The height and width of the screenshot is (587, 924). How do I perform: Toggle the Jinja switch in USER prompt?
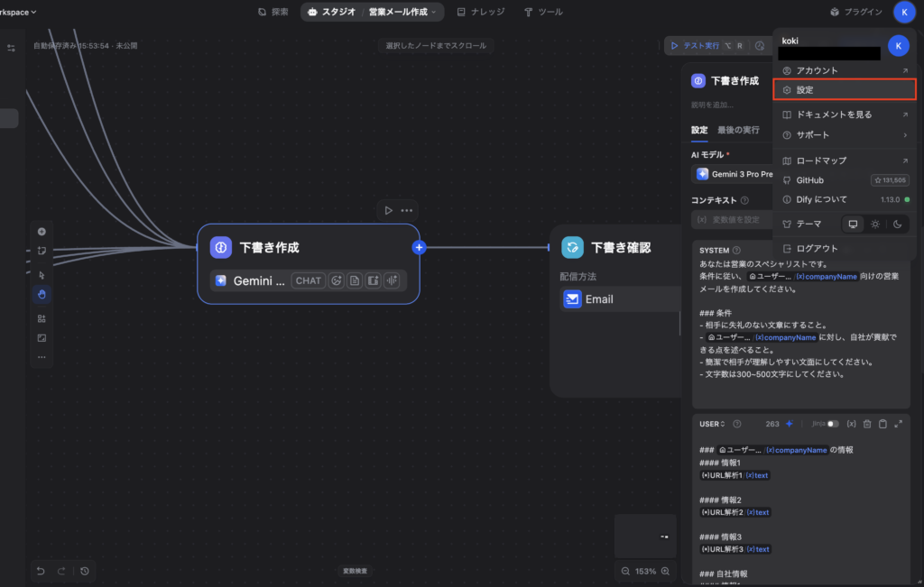(x=832, y=424)
